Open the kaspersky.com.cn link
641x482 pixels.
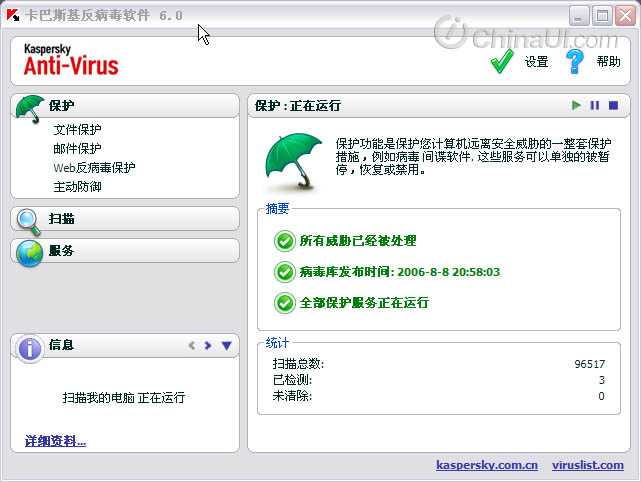click(x=486, y=465)
